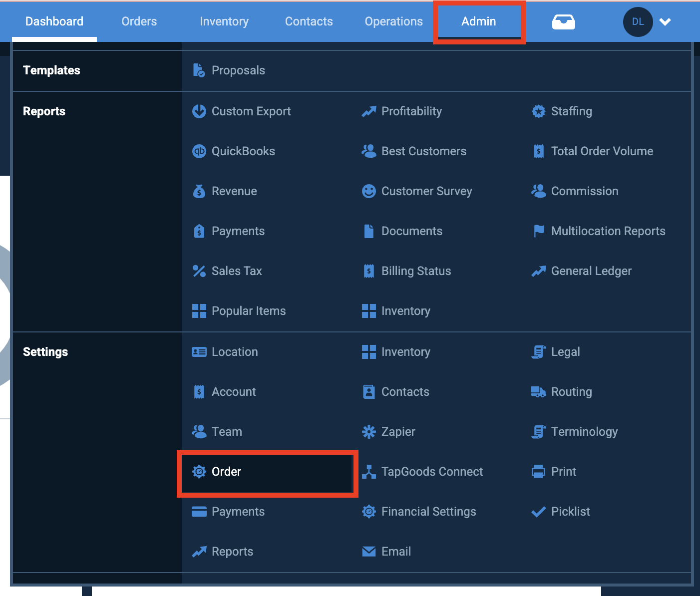Open the General Ledger report

(x=591, y=271)
